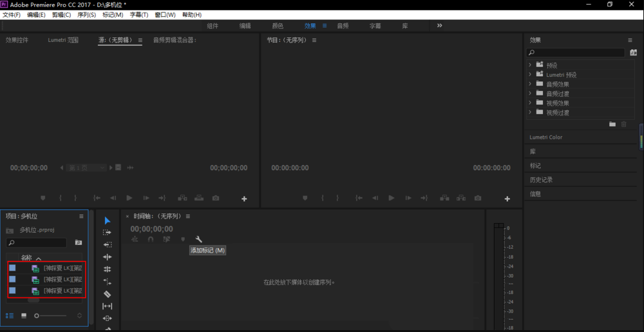Switch project panel to list view
Screen dimensions: 644x332
[10, 316]
